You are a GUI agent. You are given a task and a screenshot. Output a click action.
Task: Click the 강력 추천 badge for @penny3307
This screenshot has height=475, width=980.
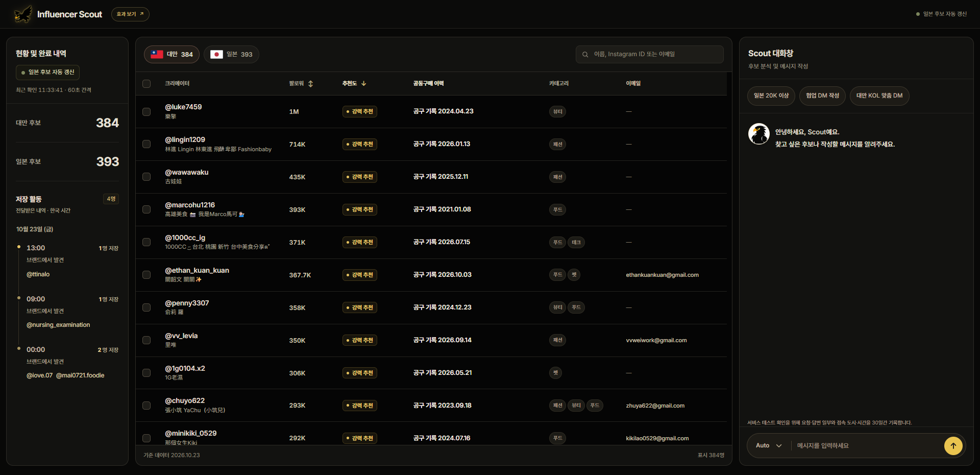[x=359, y=307]
